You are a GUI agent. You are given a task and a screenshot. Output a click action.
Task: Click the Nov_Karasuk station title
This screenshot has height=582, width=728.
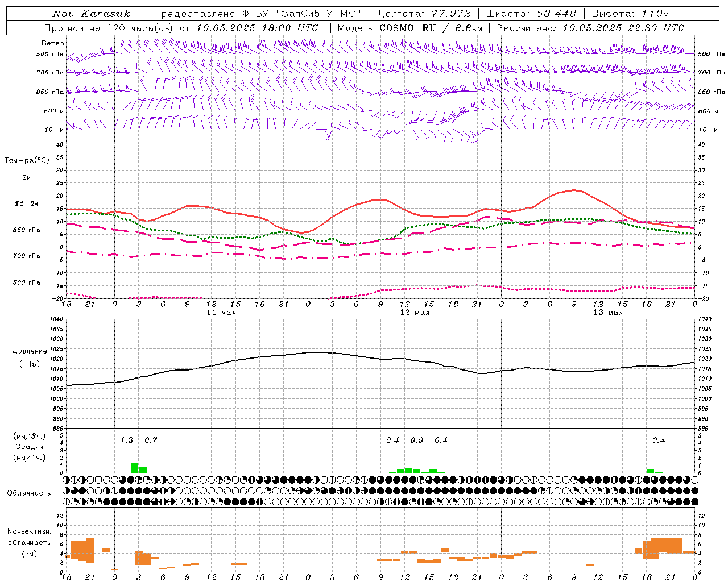coord(92,14)
